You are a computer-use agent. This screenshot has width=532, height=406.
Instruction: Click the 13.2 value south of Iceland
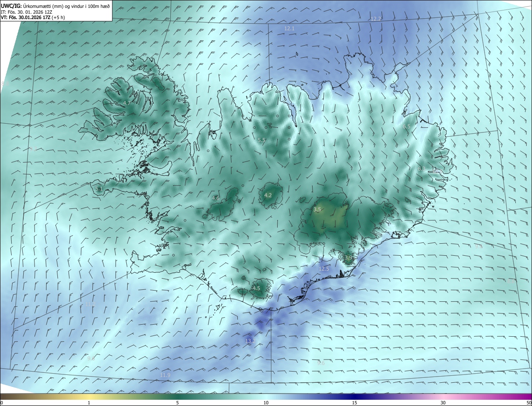(250, 341)
